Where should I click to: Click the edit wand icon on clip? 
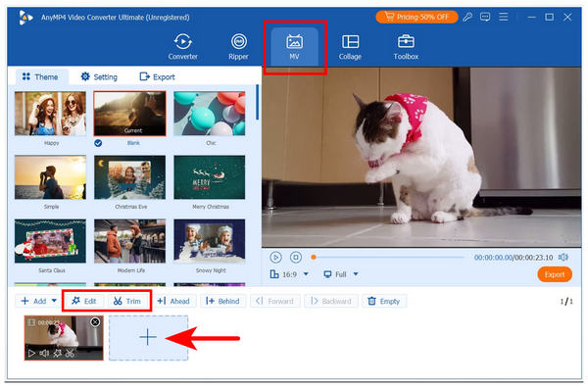[58, 354]
